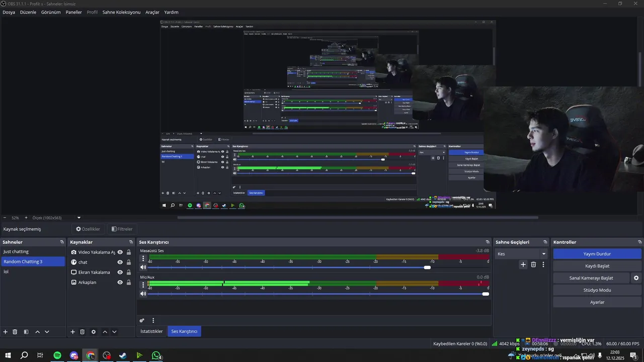Viewport: 644px width, 362px height.
Task: Switch to the Ses Karıştırıcı tab
Action: pyautogui.click(x=184, y=331)
